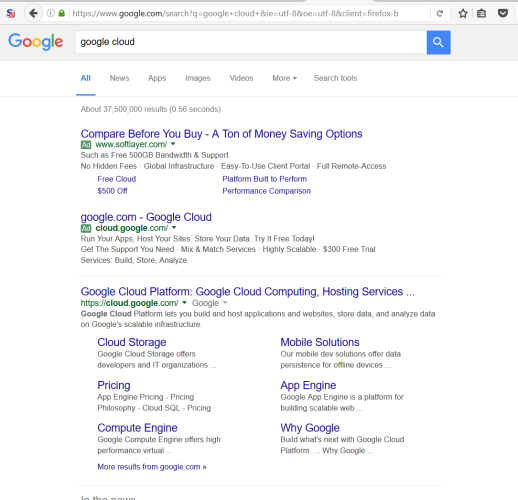Open the Compute Engine sitelink
The image size is (518, 500).
click(137, 428)
